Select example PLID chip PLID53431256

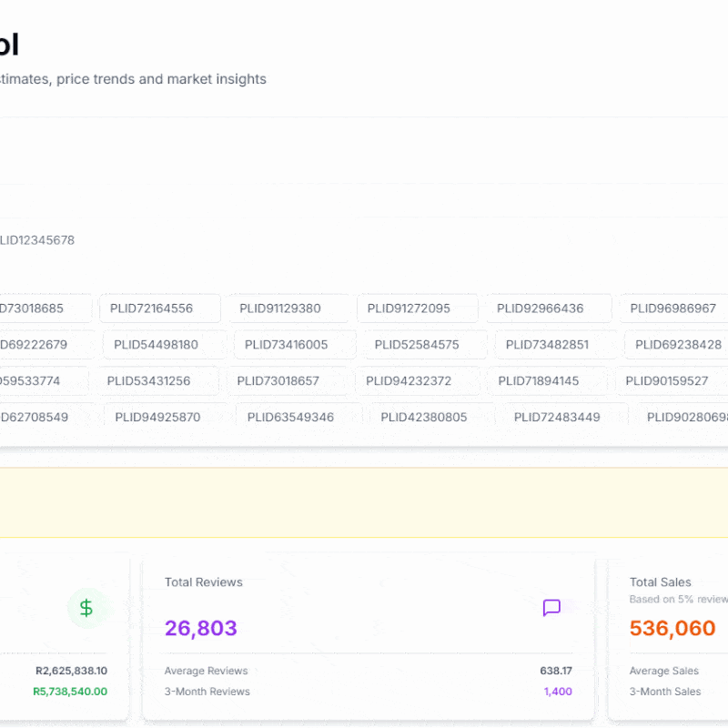click(x=149, y=381)
